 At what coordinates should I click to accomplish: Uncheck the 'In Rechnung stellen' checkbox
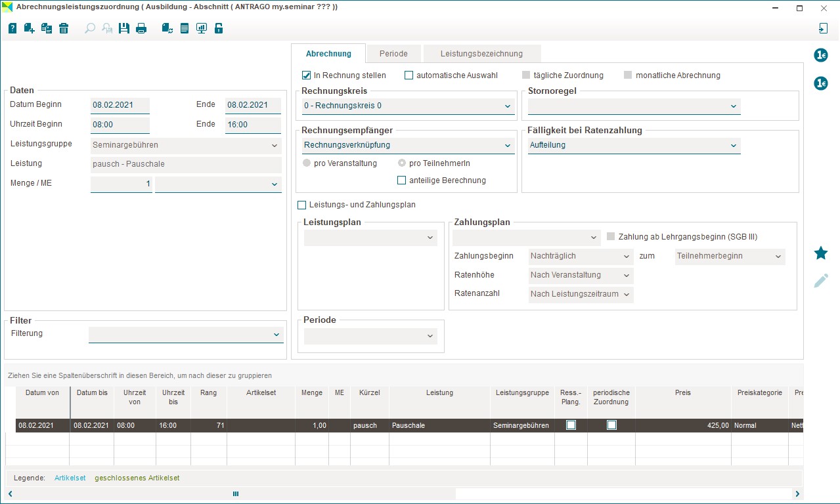[x=306, y=75]
